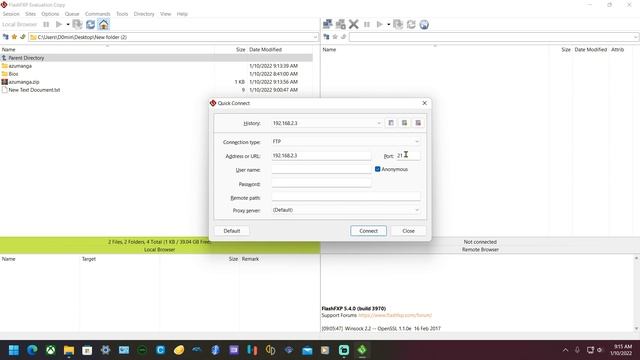Click the local bookmarks star icon
Viewport: 640px width, 360px height.
pyautogui.click(x=14, y=37)
